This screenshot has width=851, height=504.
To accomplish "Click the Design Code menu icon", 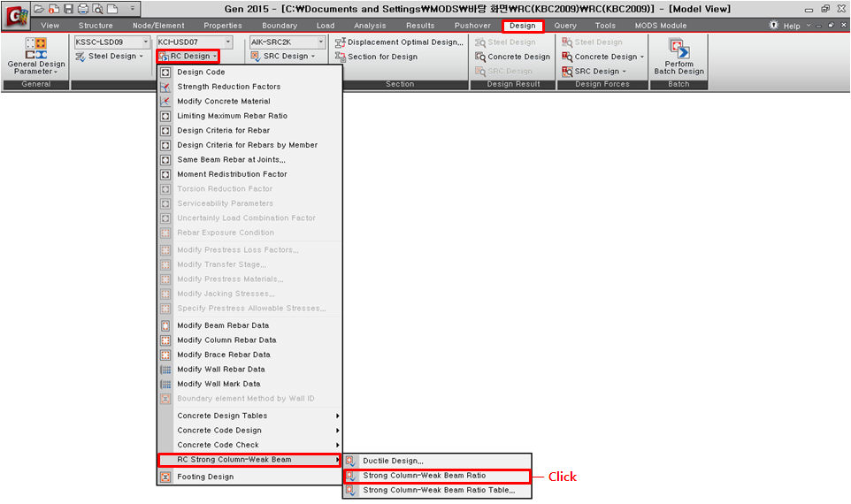I will pyautogui.click(x=165, y=73).
